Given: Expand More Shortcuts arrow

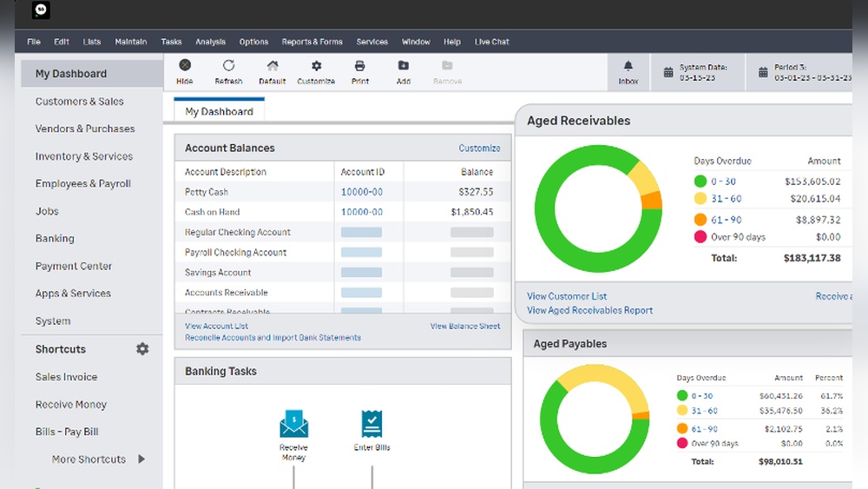Looking at the screenshot, I should pyautogui.click(x=141, y=459).
